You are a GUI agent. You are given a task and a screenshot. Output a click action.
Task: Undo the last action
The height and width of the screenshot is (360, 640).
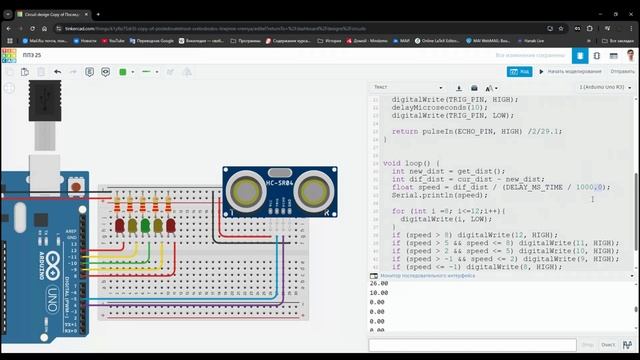(58, 72)
